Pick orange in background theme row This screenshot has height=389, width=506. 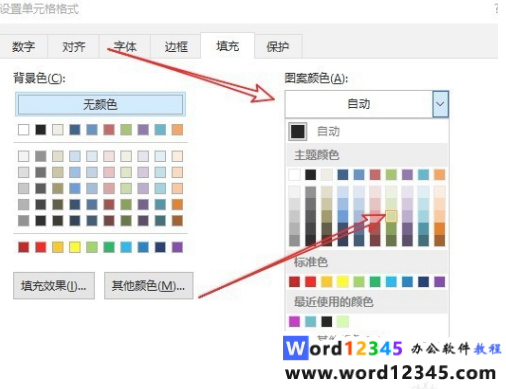click(177, 130)
